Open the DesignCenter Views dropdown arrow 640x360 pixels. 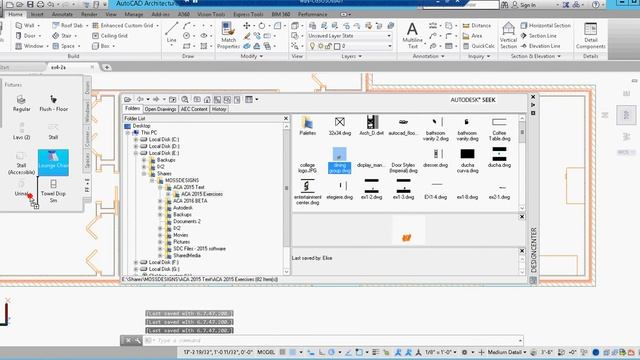tap(257, 100)
